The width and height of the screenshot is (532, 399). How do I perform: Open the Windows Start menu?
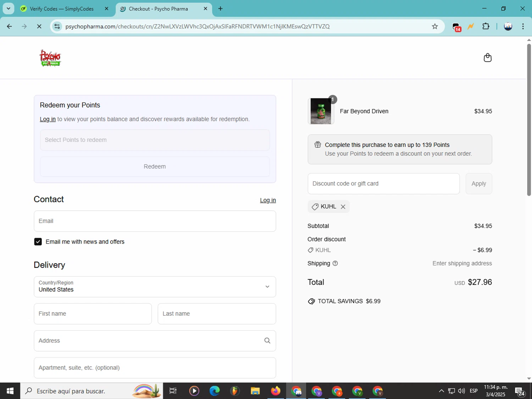(x=10, y=391)
